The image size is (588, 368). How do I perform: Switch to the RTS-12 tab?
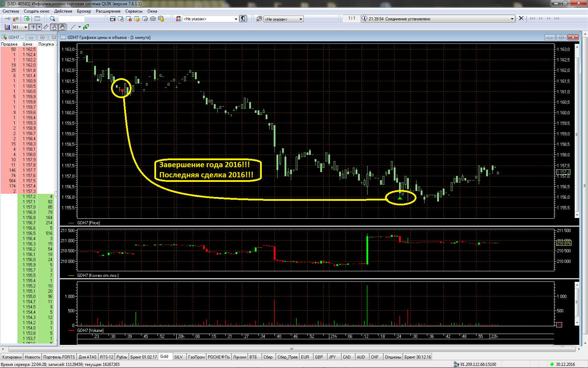(107, 357)
